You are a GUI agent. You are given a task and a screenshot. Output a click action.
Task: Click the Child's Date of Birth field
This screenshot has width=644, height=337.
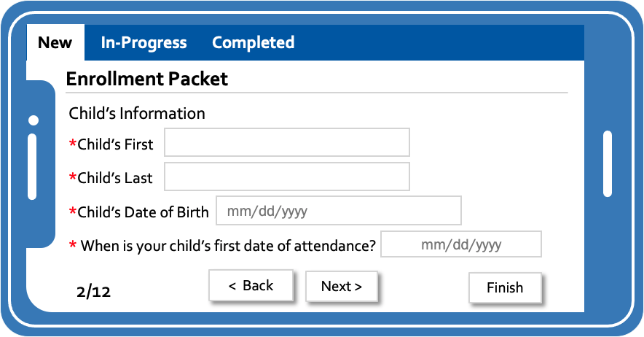[x=338, y=211]
